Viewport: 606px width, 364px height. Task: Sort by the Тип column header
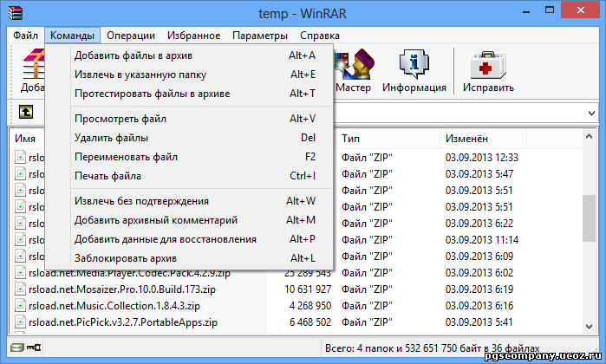(388, 139)
